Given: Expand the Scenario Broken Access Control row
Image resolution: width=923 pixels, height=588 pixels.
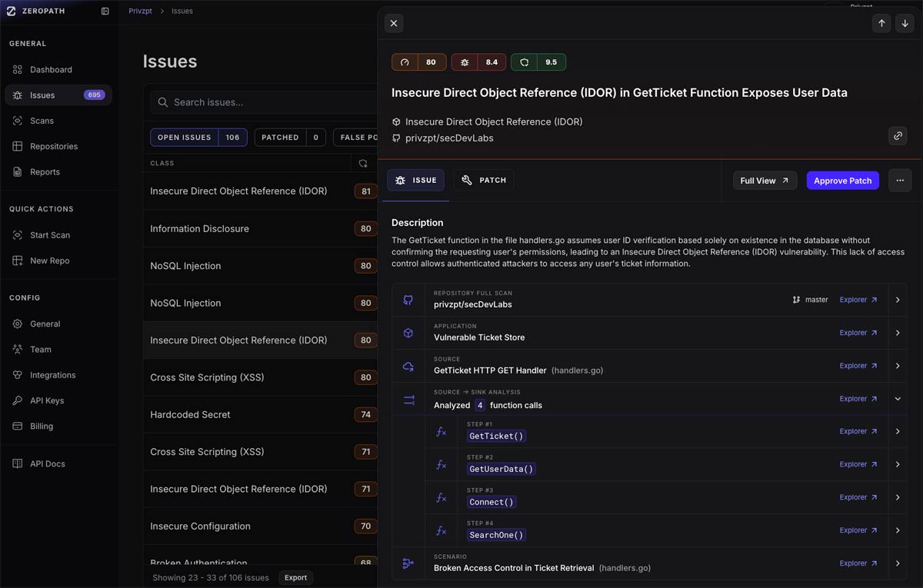Looking at the screenshot, I should pyautogui.click(x=897, y=563).
